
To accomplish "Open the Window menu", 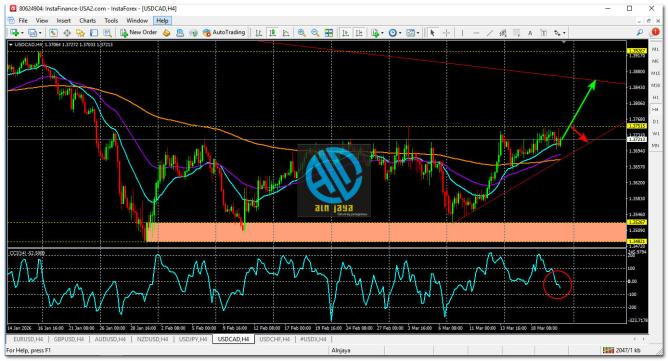I will [137, 20].
